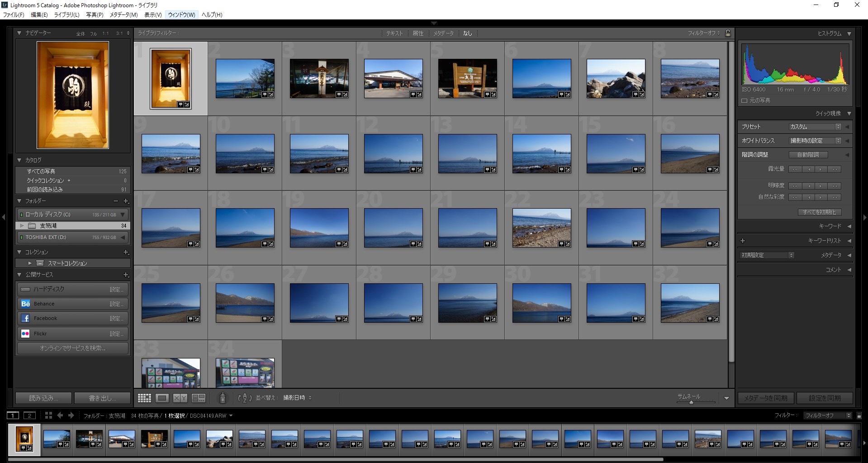This screenshot has width=868, height=463.
Task: Click the Flickr publish service icon
Action: [26, 334]
